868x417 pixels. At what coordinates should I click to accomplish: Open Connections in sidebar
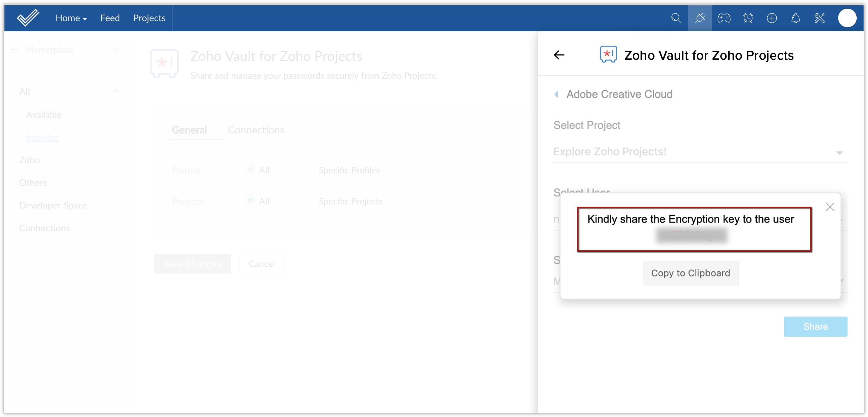(44, 228)
